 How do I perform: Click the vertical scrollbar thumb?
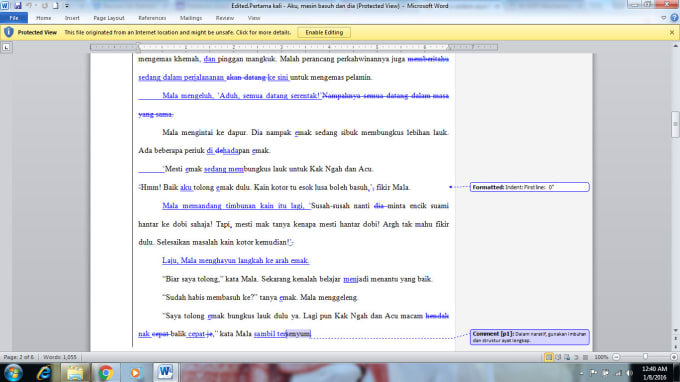tap(675, 124)
